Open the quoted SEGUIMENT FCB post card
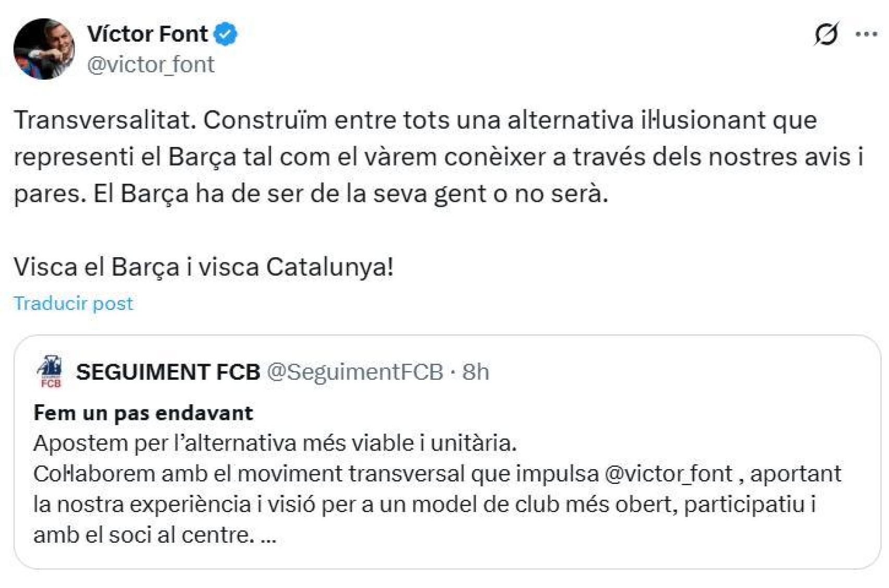889x588 pixels. (443, 448)
